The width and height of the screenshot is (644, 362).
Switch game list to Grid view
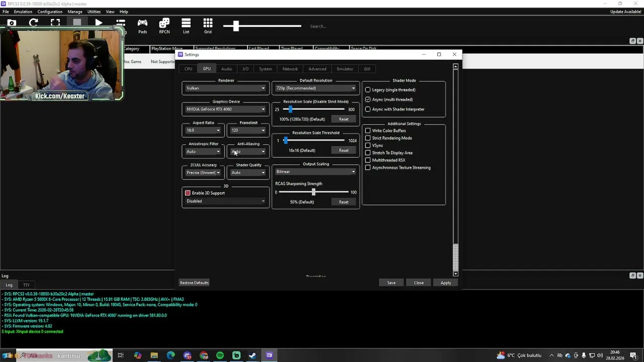click(208, 26)
